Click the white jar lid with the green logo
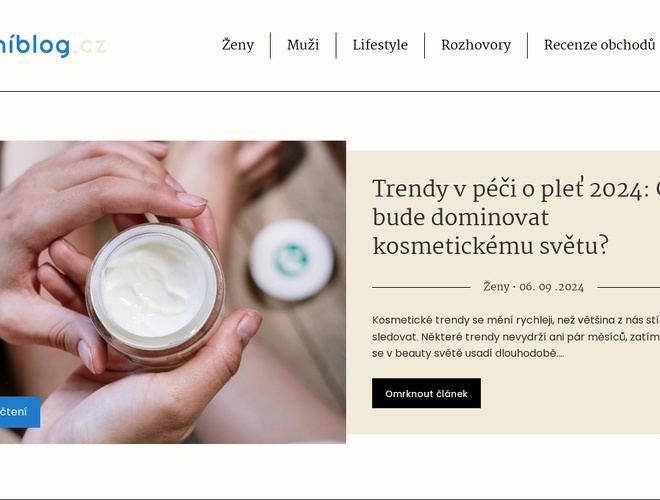 [291, 259]
